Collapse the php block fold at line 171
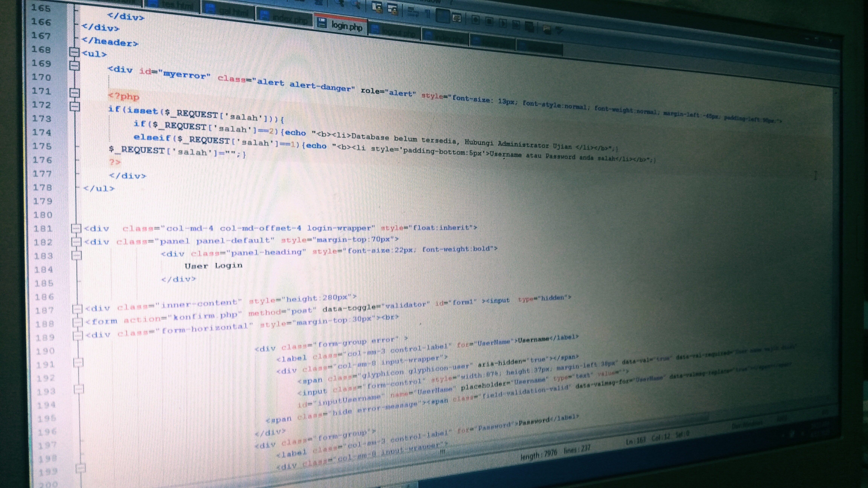 pyautogui.click(x=74, y=93)
